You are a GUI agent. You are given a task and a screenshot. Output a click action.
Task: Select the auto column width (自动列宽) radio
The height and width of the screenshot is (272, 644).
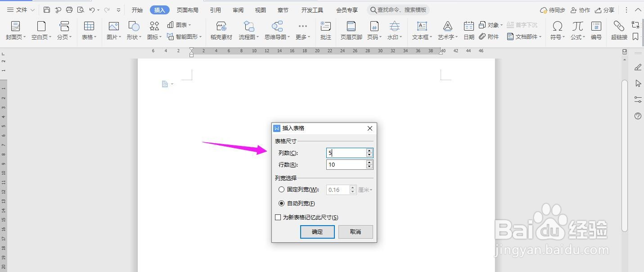click(x=282, y=204)
